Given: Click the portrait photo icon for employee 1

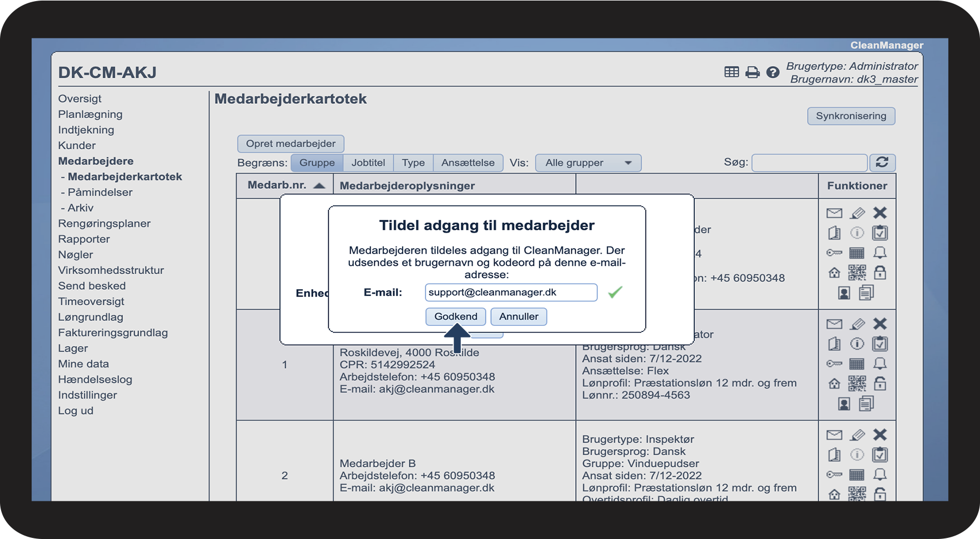Looking at the screenshot, I should click(844, 404).
